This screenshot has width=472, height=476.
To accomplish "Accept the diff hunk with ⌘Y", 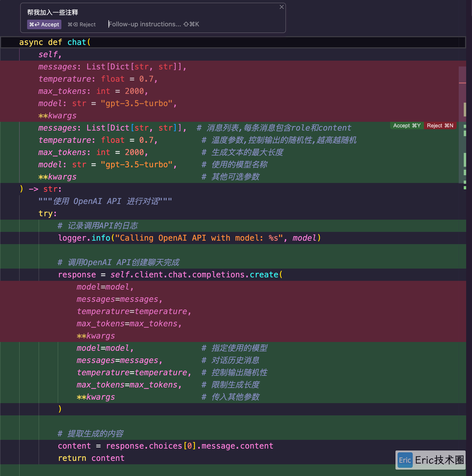I will click(407, 126).
